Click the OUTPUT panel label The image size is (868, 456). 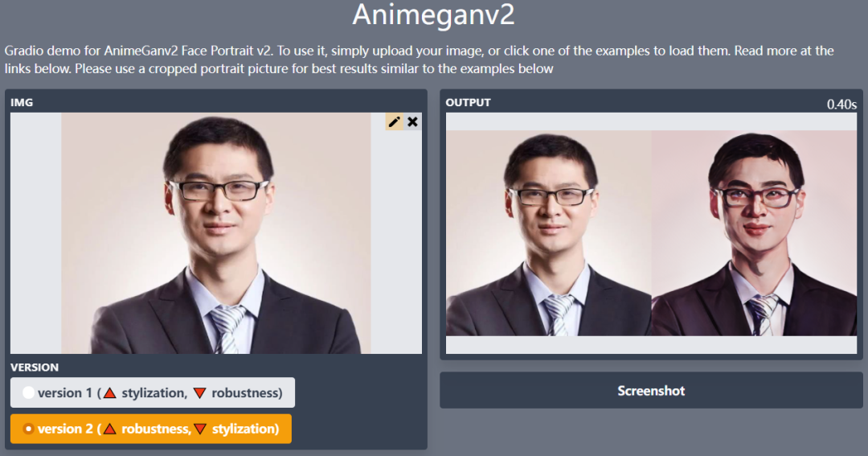468,102
